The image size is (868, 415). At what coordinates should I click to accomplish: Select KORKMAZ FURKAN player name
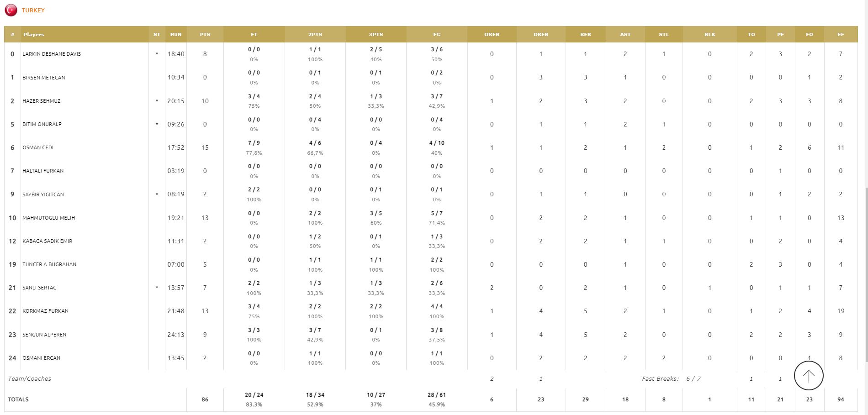coord(46,311)
